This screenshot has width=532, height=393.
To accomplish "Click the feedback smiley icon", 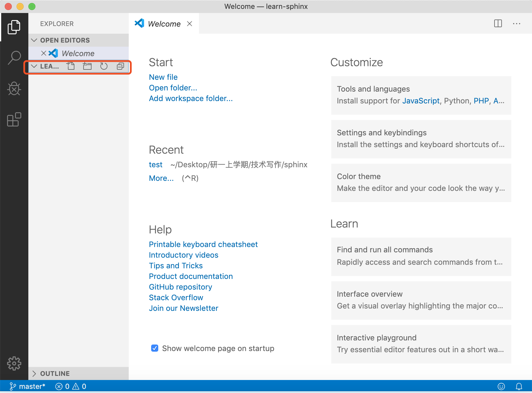I will 501,386.
